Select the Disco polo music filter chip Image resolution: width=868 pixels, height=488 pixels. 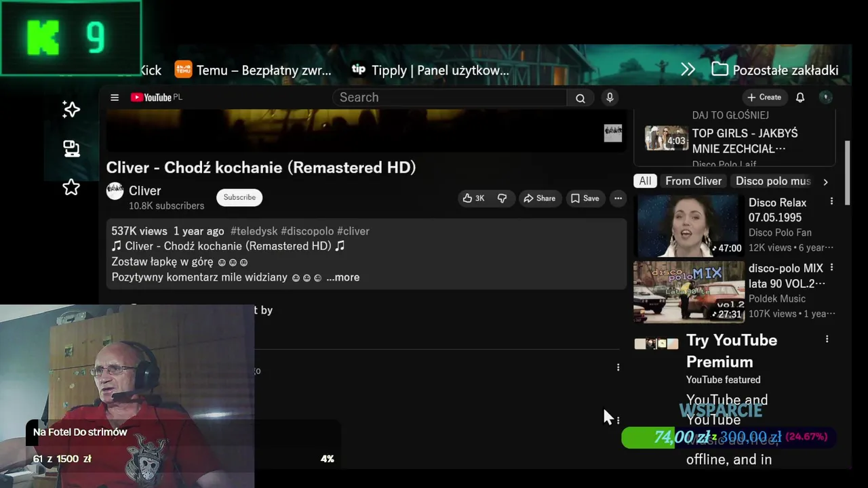pyautogui.click(x=773, y=181)
